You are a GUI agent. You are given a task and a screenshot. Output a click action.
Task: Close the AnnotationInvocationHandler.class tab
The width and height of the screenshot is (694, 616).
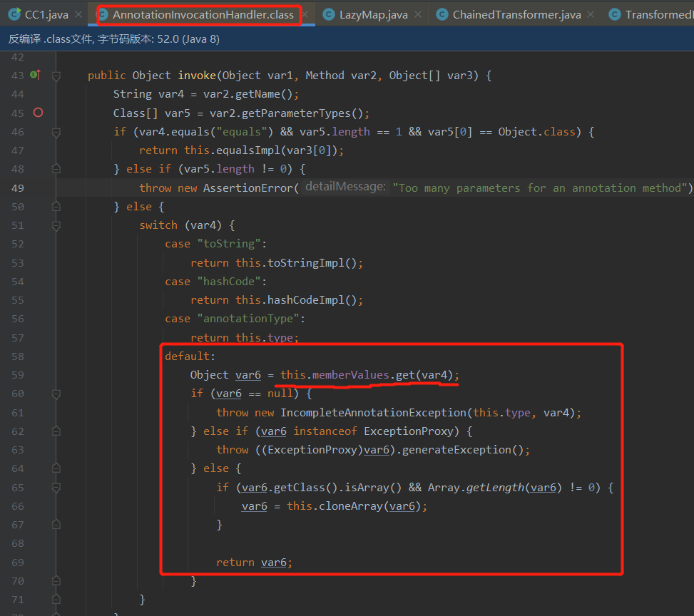pyautogui.click(x=305, y=14)
